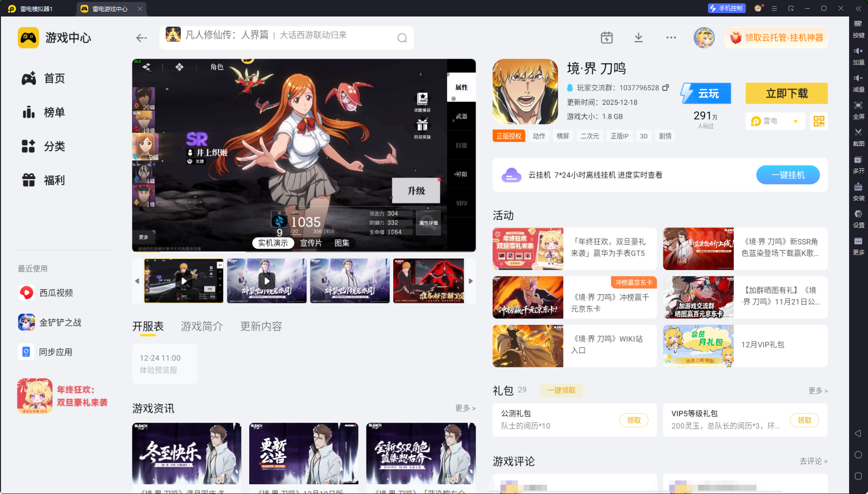This screenshot has width=868, height=494.
Task: Open the WIKI站入口 activity card
Action: pyautogui.click(x=575, y=346)
